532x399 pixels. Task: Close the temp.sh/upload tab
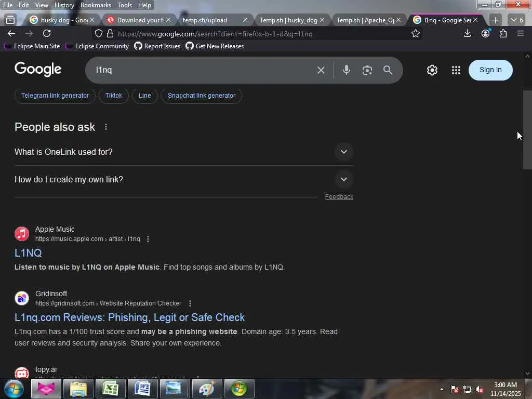(x=245, y=20)
